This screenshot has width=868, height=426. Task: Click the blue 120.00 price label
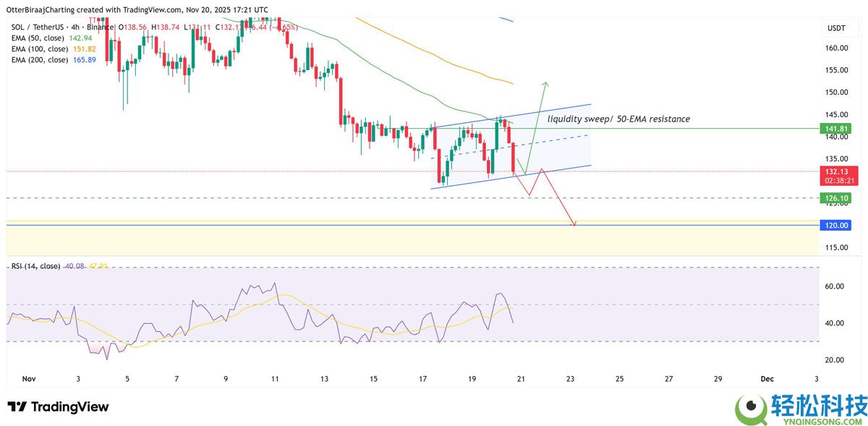click(835, 226)
